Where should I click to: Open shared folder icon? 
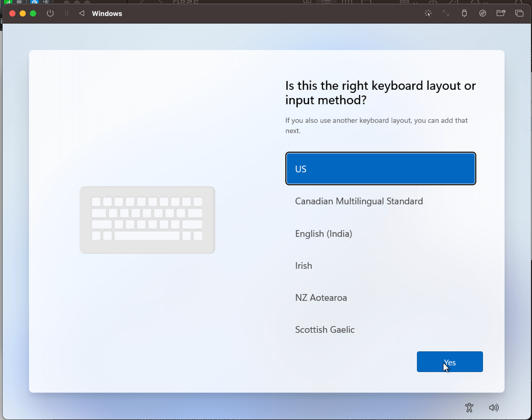[501, 13]
